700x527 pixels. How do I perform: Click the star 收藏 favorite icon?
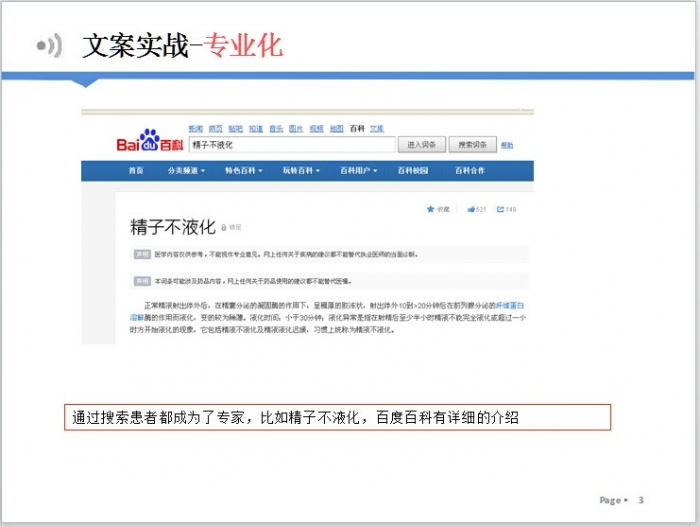tap(430, 209)
